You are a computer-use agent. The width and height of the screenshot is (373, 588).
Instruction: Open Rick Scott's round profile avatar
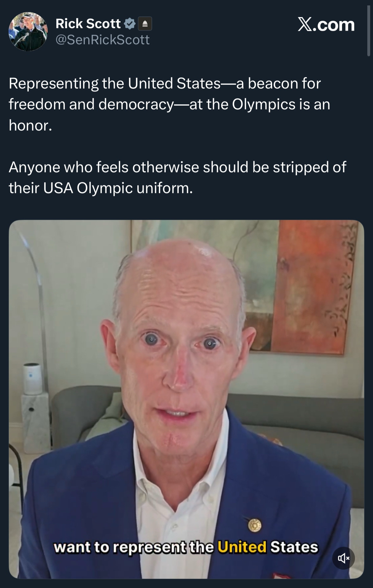28,31
